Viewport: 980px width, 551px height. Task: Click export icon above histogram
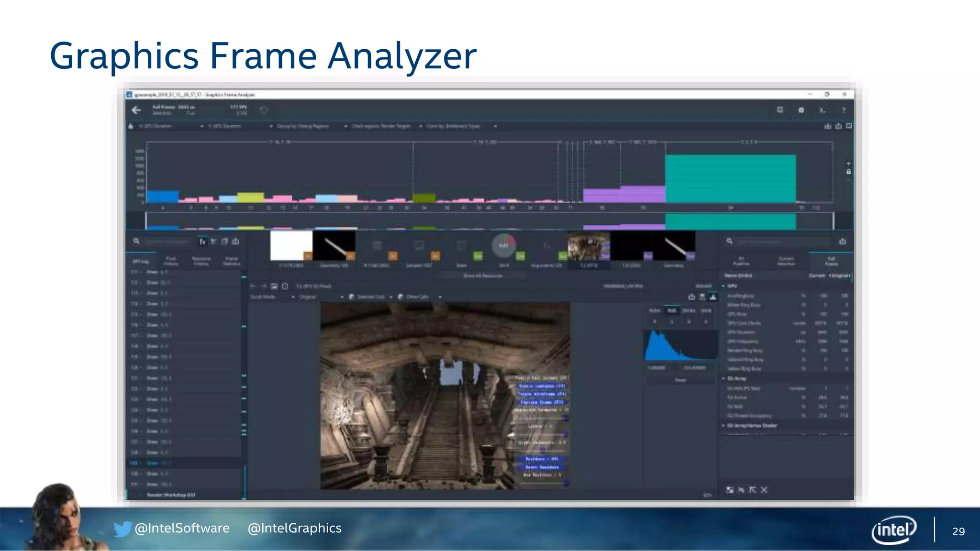(x=691, y=297)
